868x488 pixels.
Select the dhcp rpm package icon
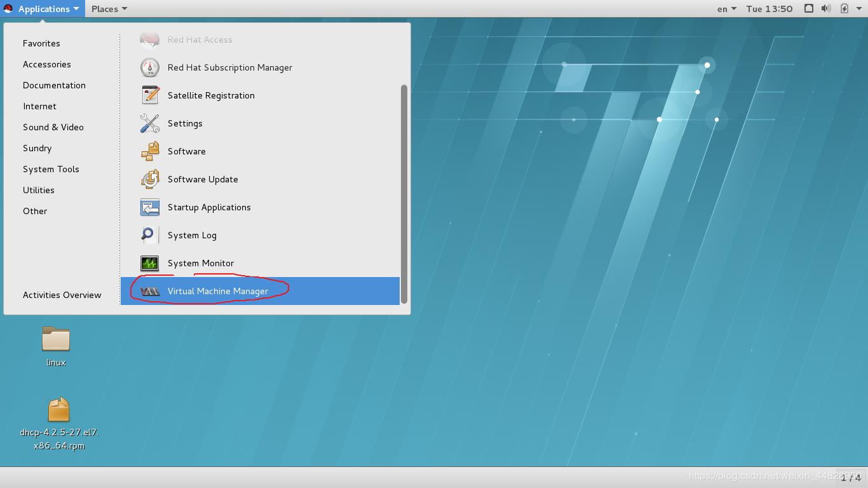(x=58, y=410)
